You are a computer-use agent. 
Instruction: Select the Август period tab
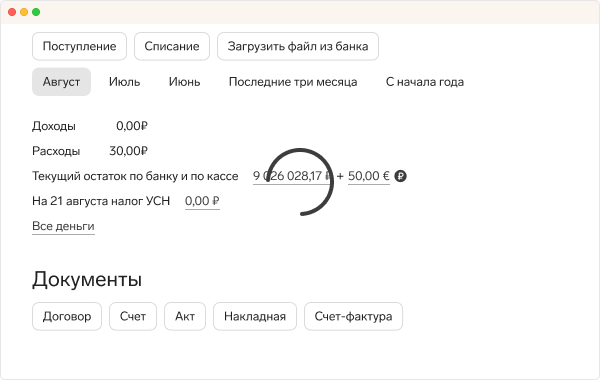61,82
